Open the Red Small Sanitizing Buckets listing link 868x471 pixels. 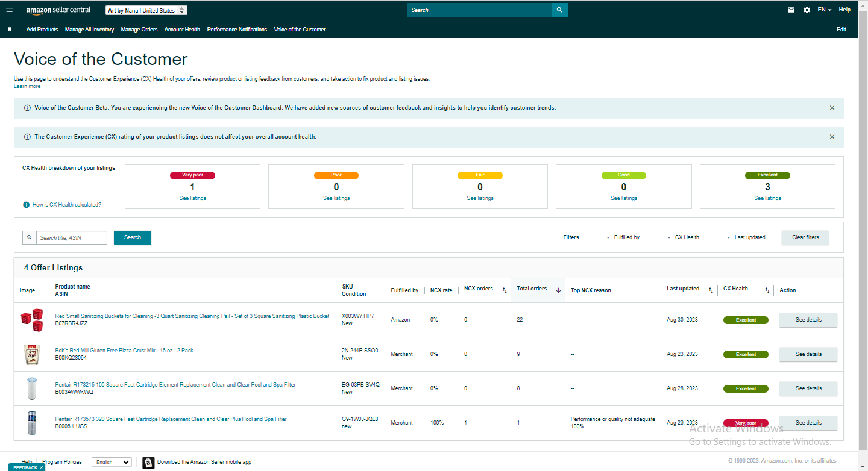point(192,316)
